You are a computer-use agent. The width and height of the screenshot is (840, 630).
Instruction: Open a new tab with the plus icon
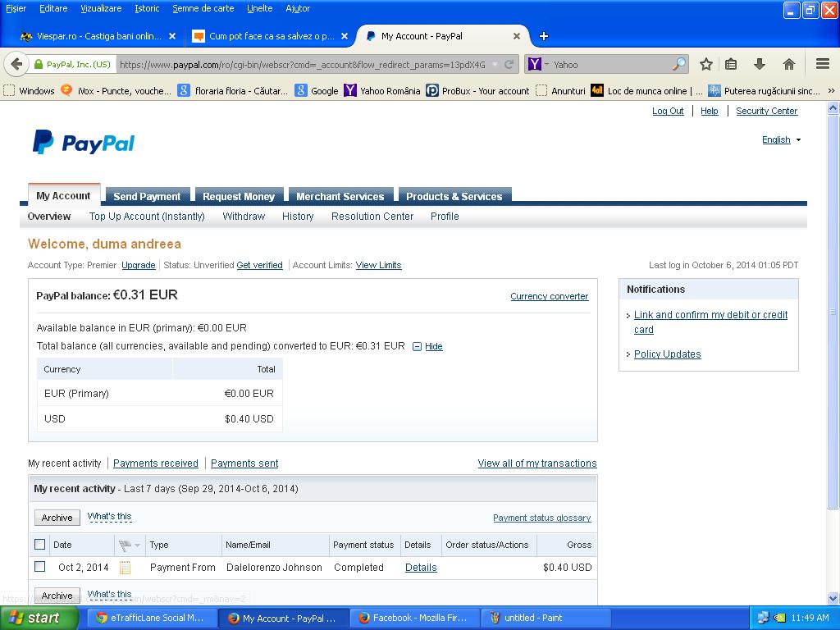pyautogui.click(x=544, y=36)
